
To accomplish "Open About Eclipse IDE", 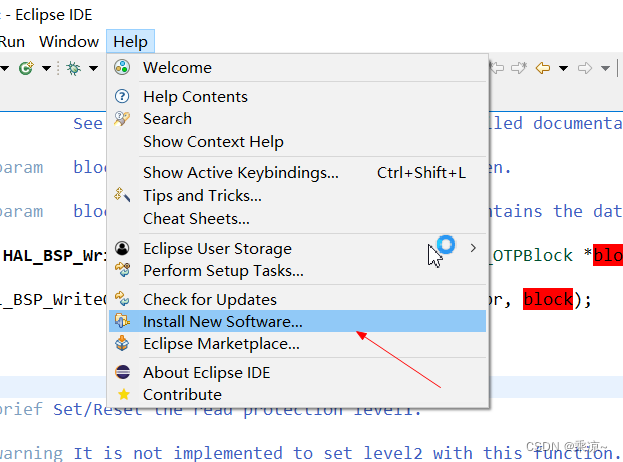I will click(297, 373).
